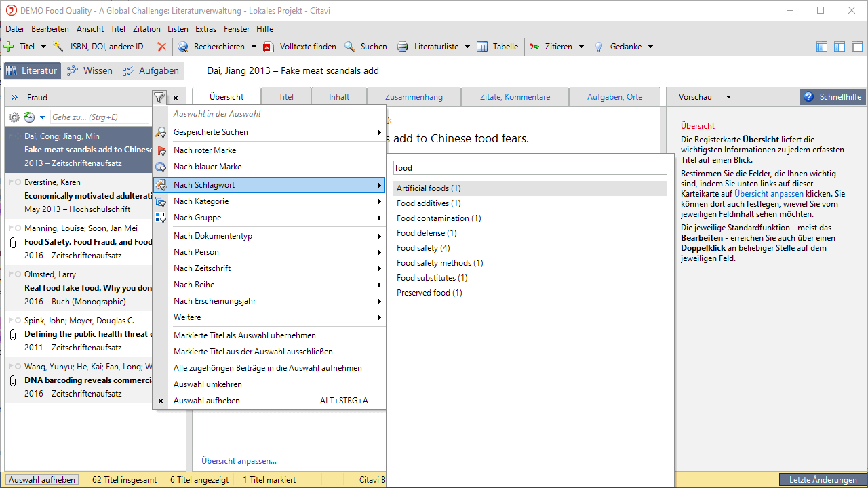
Task: Click the Volltexte finden PDF icon
Action: coord(268,47)
